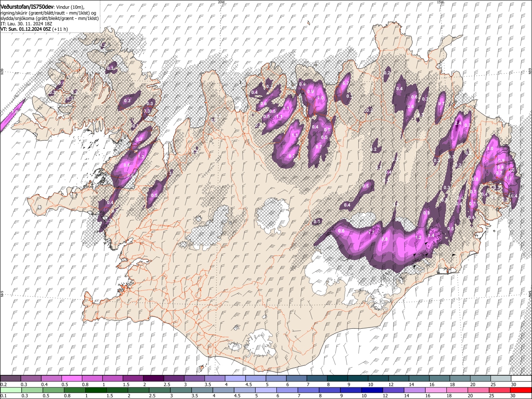Image resolution: width=532 pixels, height=399 pixels.
Task: Pick the top-row slate swatch labeled 6
Action: 296,379
